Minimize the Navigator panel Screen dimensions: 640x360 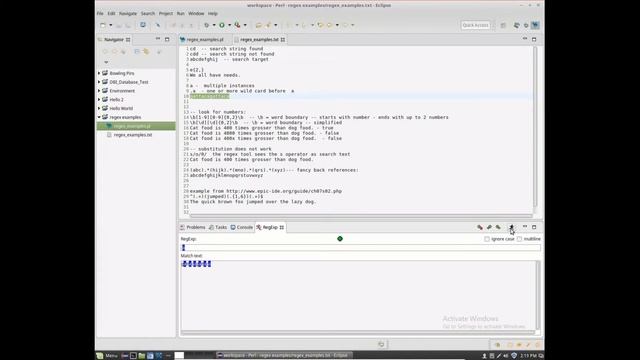tap(158, 39)
